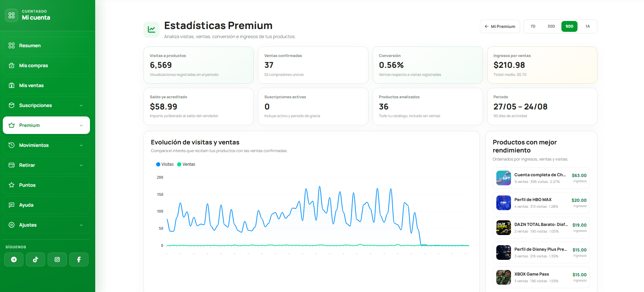The height and width of the screenshot is (292, 644).
Task: Collapse the Premium menu chevron
Action: pos(81,126)
